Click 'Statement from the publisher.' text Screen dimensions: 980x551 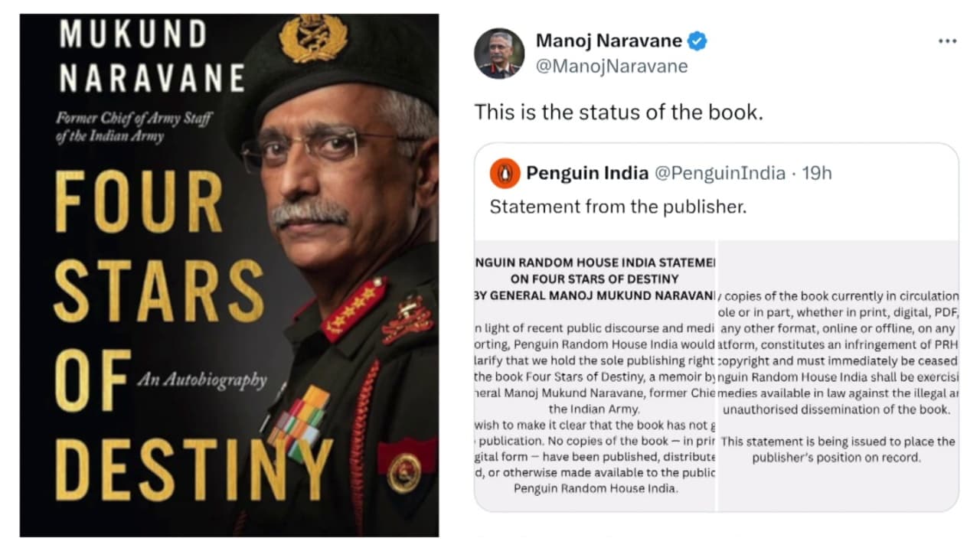point(617,207)
